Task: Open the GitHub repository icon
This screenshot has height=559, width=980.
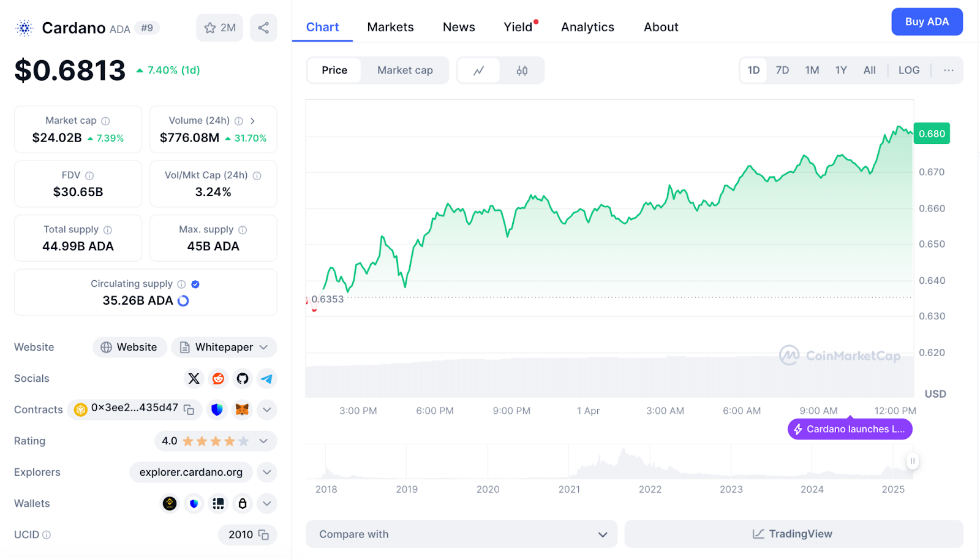Action: tap(243, 379)
